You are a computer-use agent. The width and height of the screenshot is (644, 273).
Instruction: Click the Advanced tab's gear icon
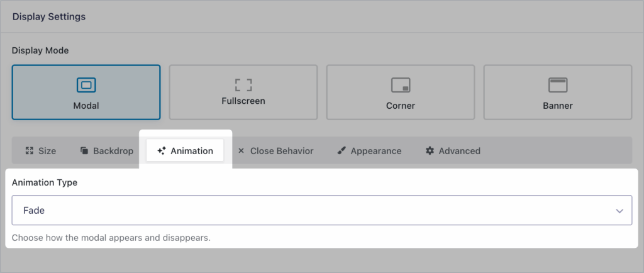click(430, 151)
